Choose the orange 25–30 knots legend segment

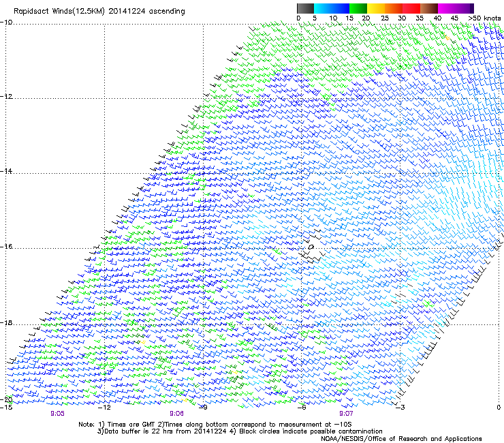point(394,8)
